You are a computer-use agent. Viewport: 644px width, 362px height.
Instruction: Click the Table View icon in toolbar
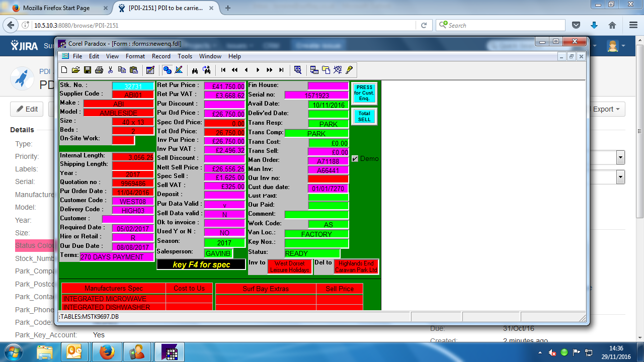tap(314, 70)
